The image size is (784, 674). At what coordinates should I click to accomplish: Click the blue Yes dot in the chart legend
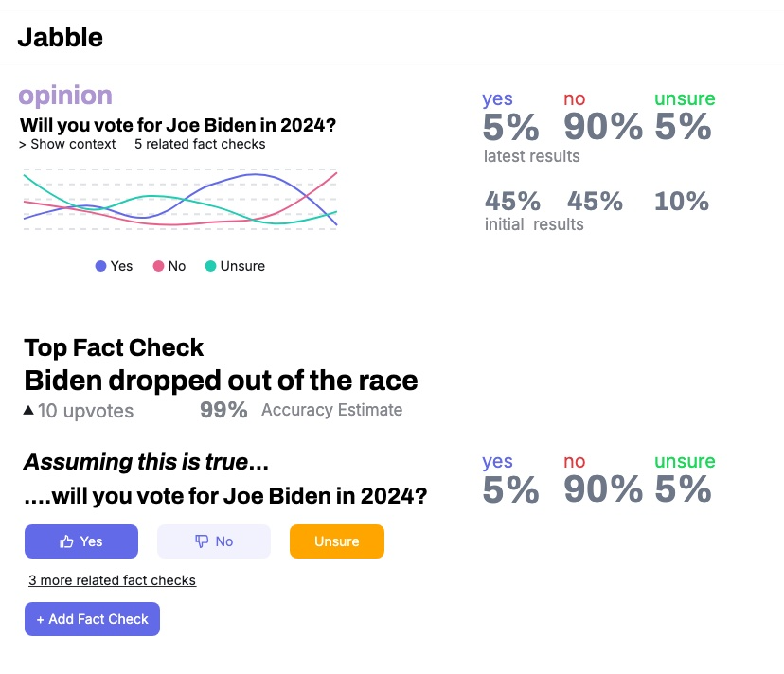point(99,266)
